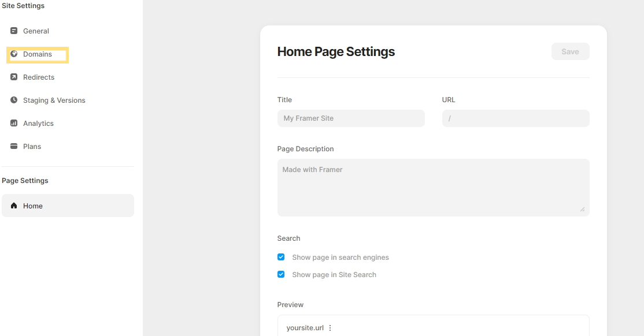Screen dimensions: 644x336
Task: Click the Page Settings heading
Action: [25, 181]
